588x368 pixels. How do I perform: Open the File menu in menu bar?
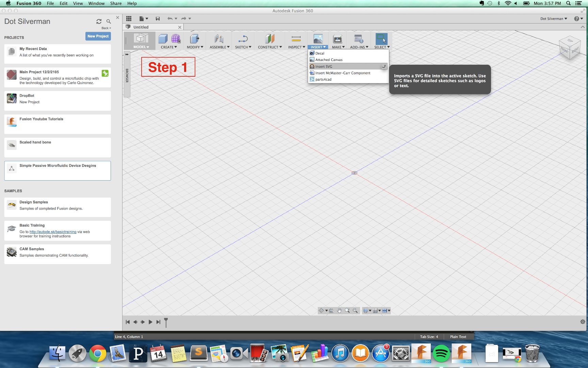pyautogui.click(x=50, y=3)
